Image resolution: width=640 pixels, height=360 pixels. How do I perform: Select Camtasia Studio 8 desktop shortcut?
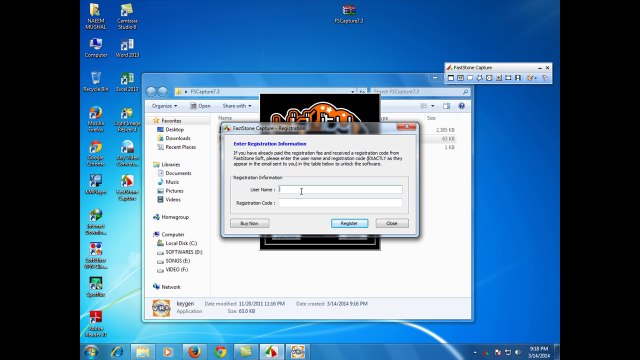point(127,17)
